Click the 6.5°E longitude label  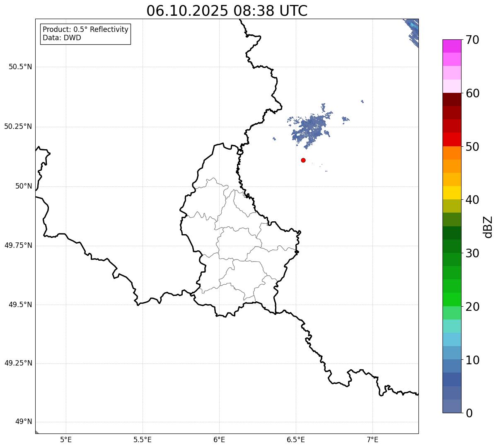[296, 440]
